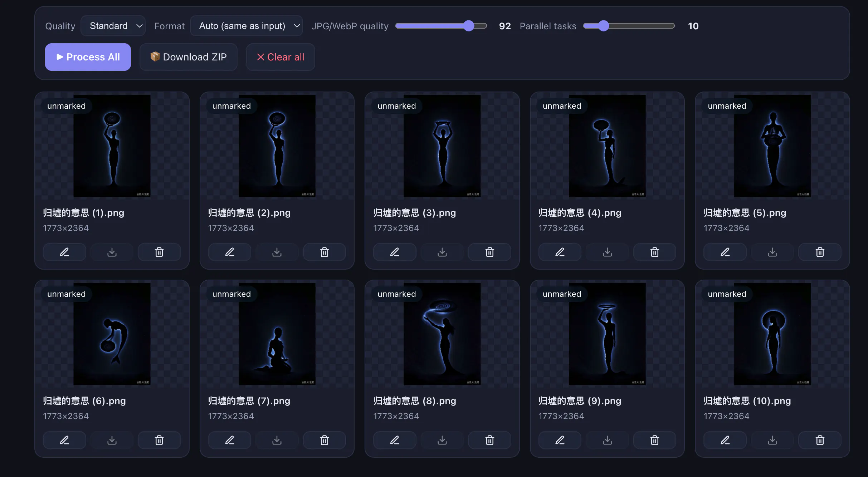Select thumbnail of 归墟的意思 (8).png
This screenshot has width=868, height=477.
point(442,334)
